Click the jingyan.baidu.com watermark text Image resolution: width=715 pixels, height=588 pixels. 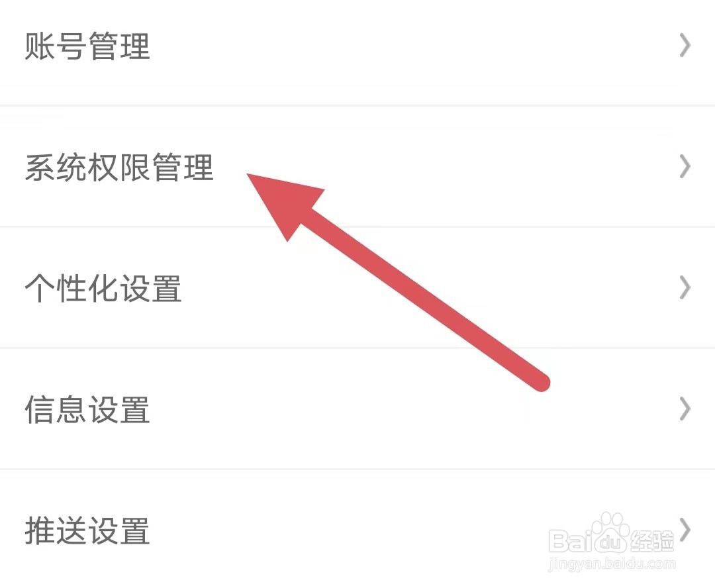(612, 563)
